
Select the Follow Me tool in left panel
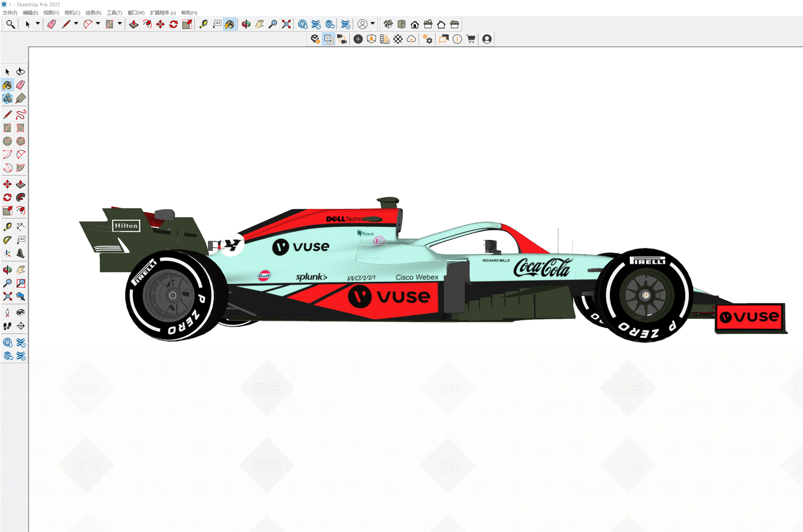(x=21, y=197)
